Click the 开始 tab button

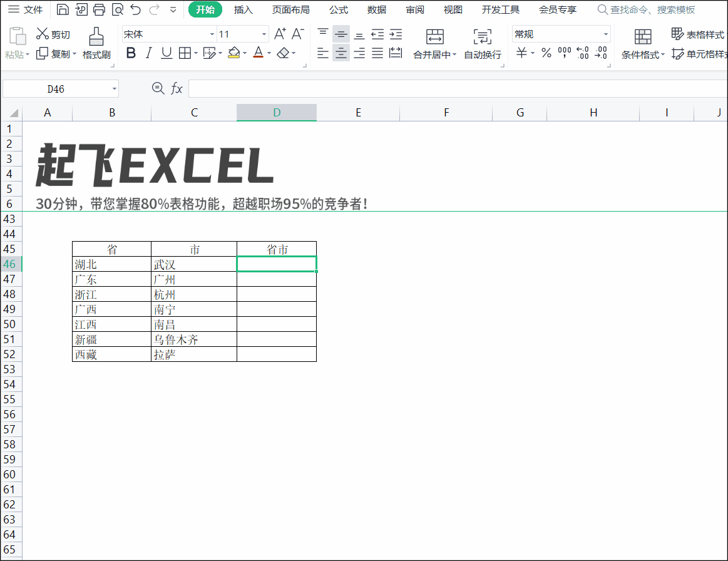[x=205, y=9]
